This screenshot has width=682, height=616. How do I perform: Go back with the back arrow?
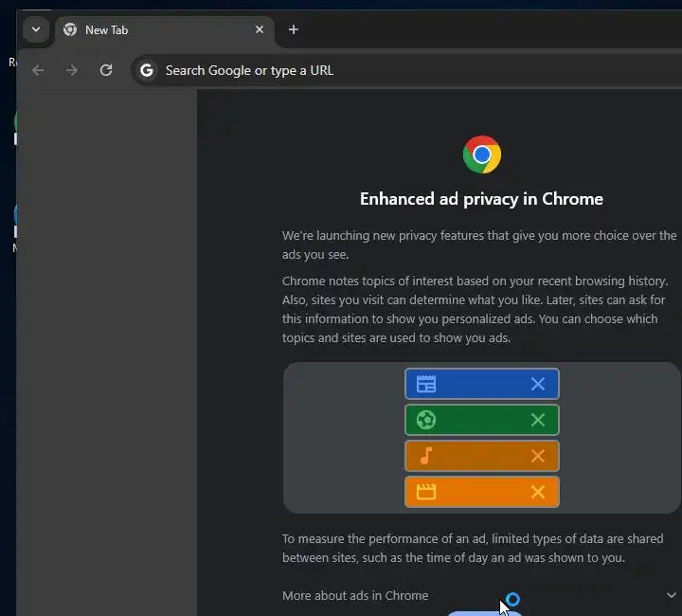[x=38, y=70]
